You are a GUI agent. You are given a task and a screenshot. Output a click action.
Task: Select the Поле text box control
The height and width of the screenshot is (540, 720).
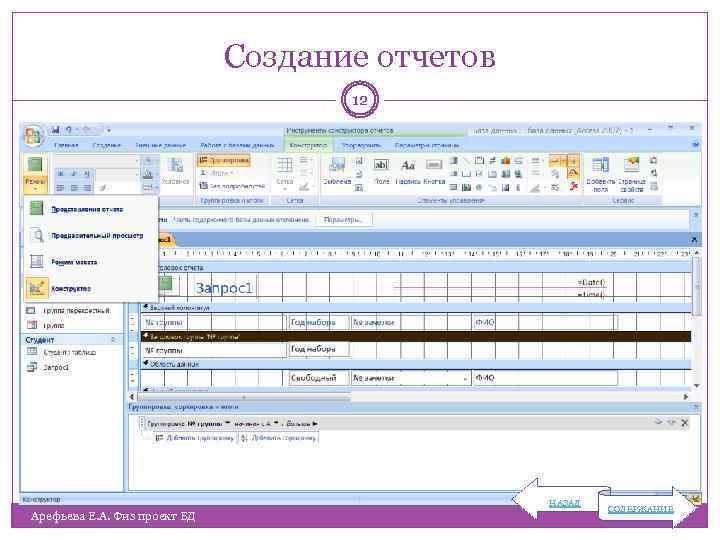tap(381, 171)
